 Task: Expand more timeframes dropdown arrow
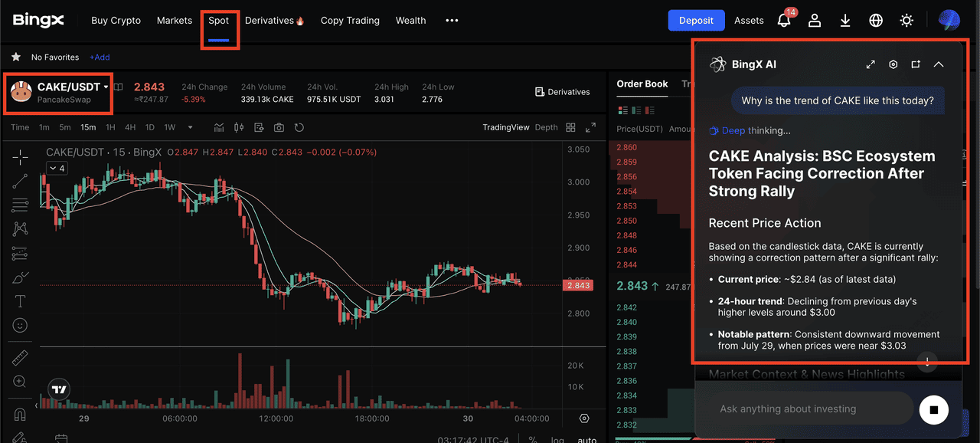click(191, 127)
